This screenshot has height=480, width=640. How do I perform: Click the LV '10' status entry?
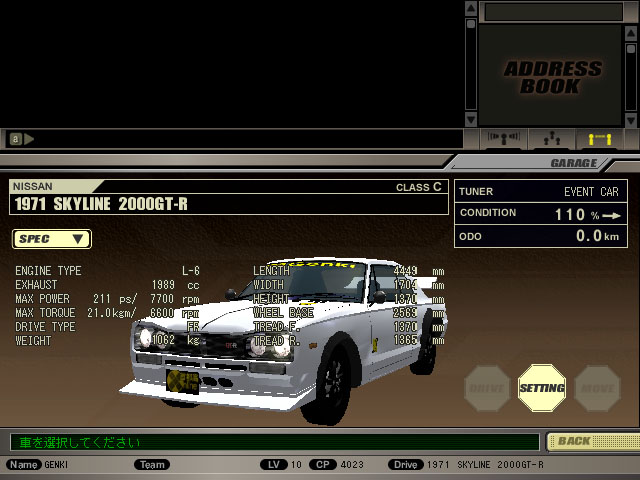pyautogui.click(x=281, y=464)
